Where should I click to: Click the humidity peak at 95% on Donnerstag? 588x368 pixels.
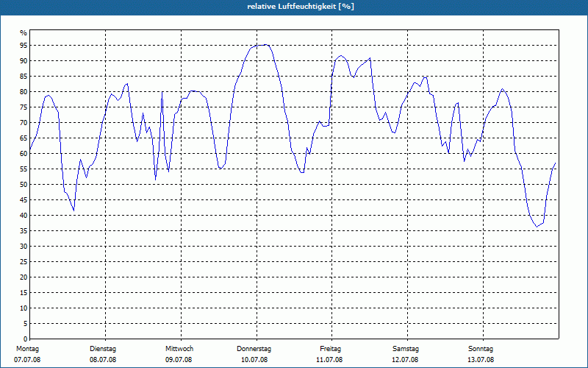tap(265, 45)
